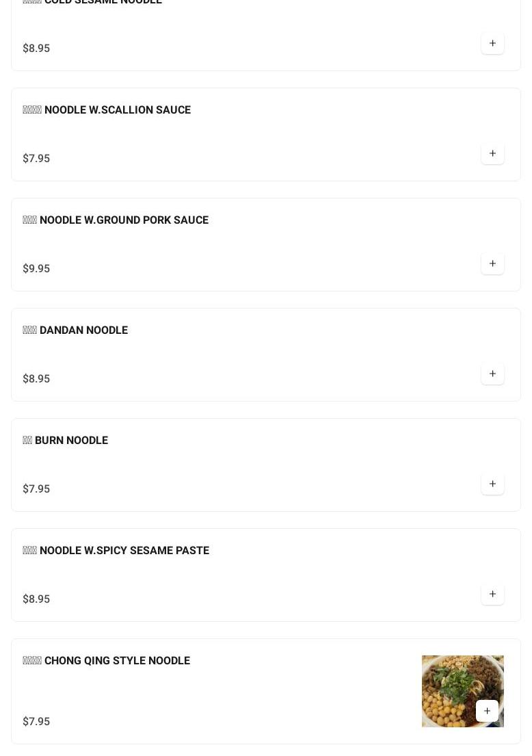Click the $8.95 price under Spicy Sesame Paste
This screenshot has width=532, height=756.
(x=36, y=599)
